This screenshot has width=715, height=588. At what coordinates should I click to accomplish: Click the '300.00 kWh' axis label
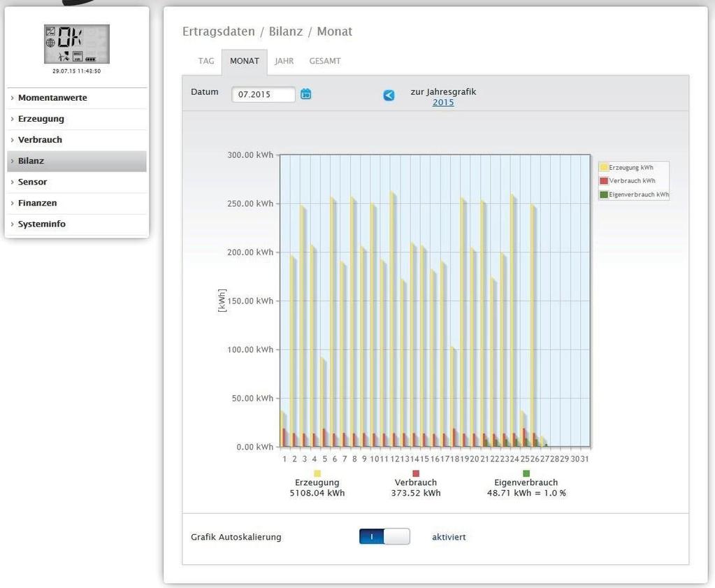250,155
